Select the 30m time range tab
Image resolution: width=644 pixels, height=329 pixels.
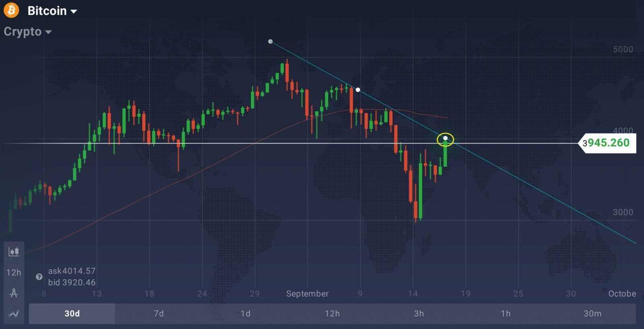click(592, 314)
